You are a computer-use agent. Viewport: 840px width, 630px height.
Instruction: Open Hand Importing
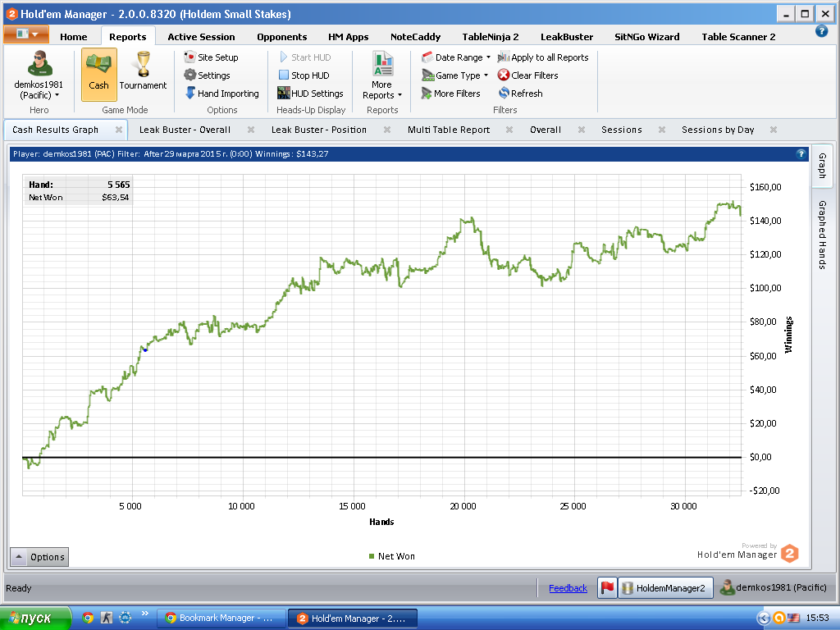(221, 94)
